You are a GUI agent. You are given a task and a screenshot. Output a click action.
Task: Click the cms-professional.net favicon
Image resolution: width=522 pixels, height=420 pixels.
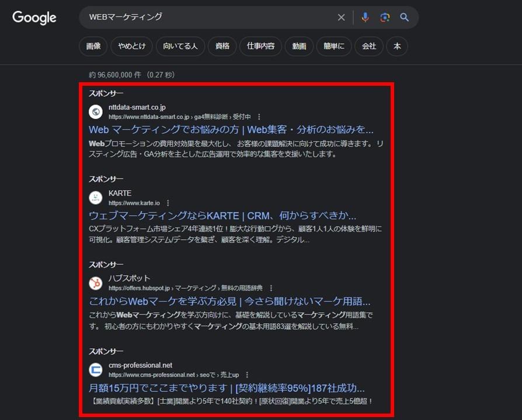tap(96, 370)
